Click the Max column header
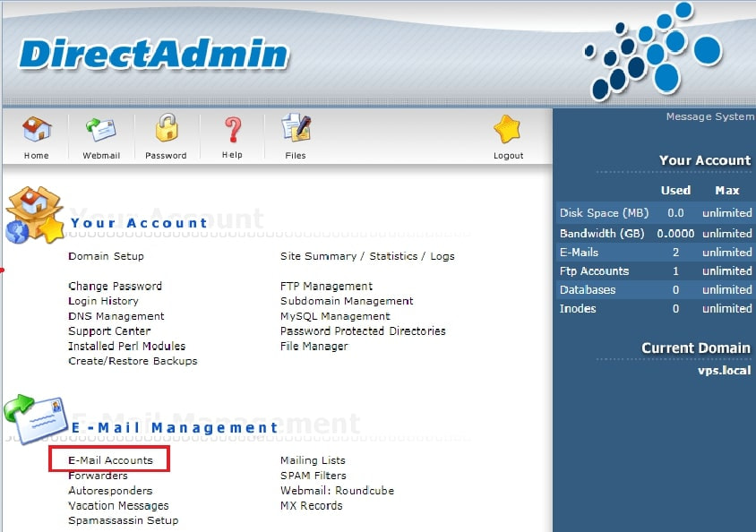 click(727, 191)
